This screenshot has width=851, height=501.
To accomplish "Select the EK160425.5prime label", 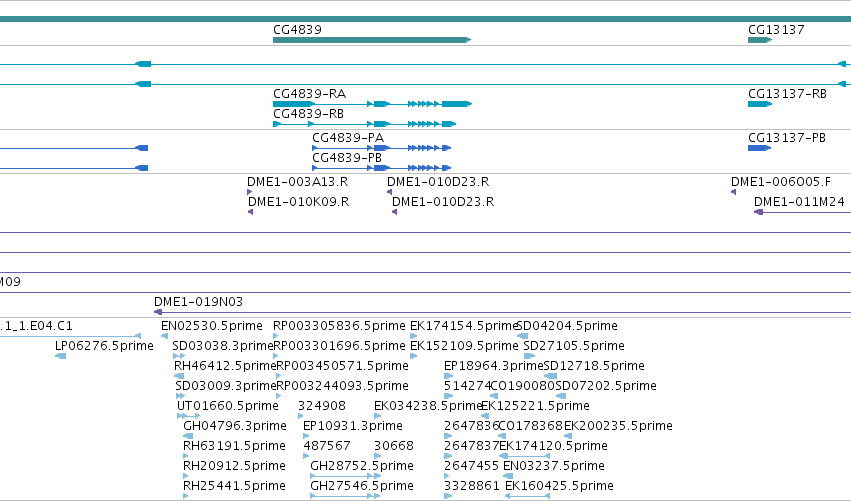I will point(560,486).
